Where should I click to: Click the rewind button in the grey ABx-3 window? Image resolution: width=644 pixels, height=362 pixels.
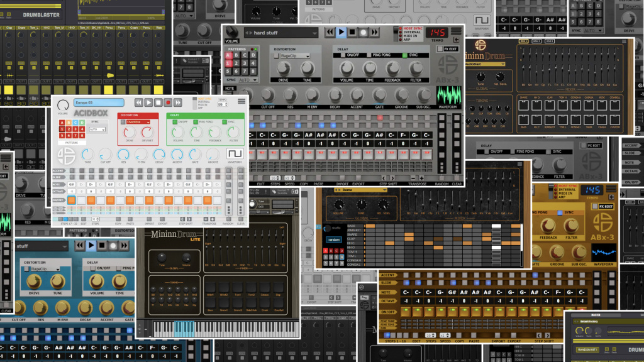coord(330,32)
